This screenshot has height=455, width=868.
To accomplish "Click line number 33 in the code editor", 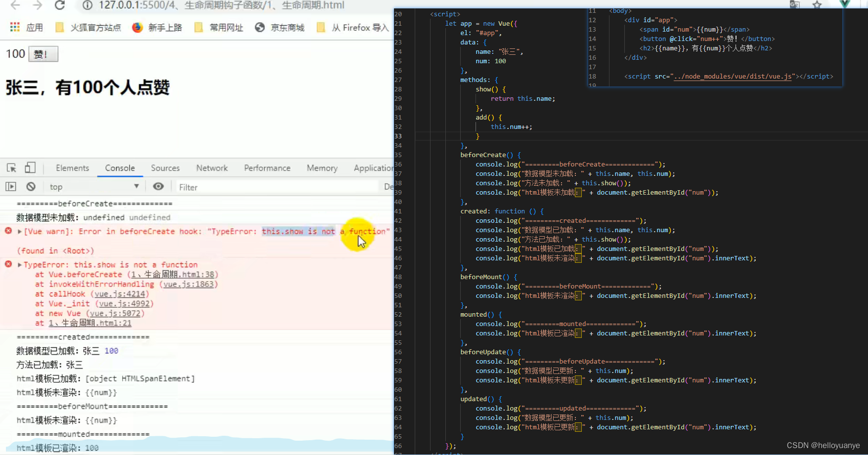I will [x=398, y=136].
